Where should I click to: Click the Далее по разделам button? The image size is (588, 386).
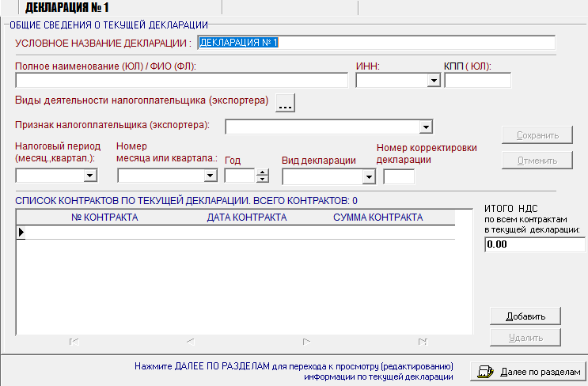529,372
